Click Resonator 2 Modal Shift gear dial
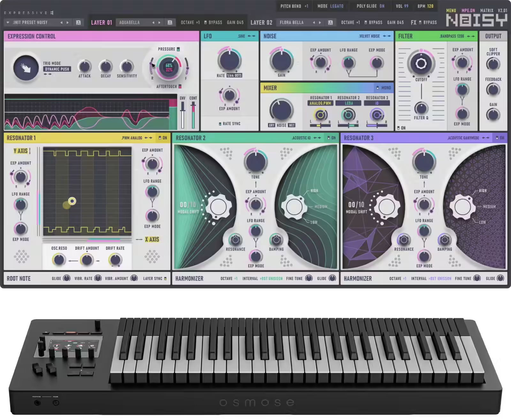 click(218, 207)
